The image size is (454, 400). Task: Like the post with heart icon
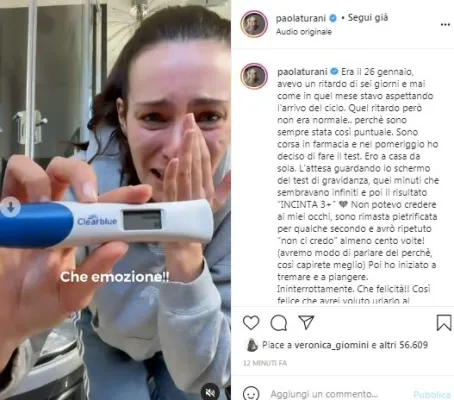pyautogui.click(x=251, y=323)
